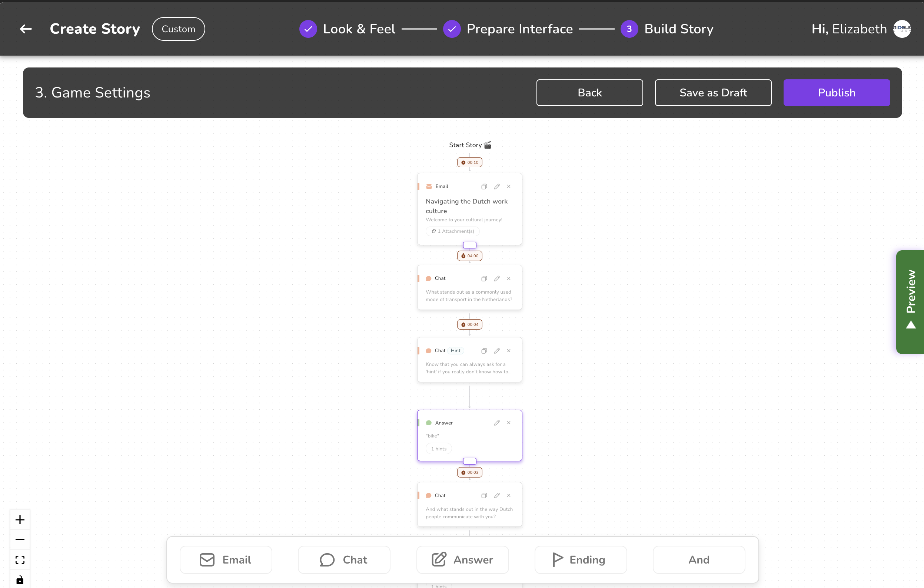Open the 00:10 delay timer
924x588 pixels.
470,162
